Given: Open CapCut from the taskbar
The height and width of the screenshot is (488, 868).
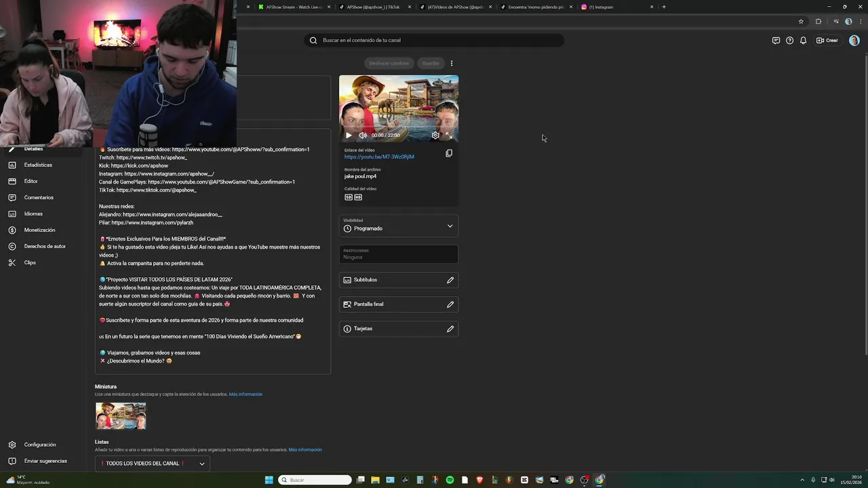Looking at the screenshot, I should point(524,480).
